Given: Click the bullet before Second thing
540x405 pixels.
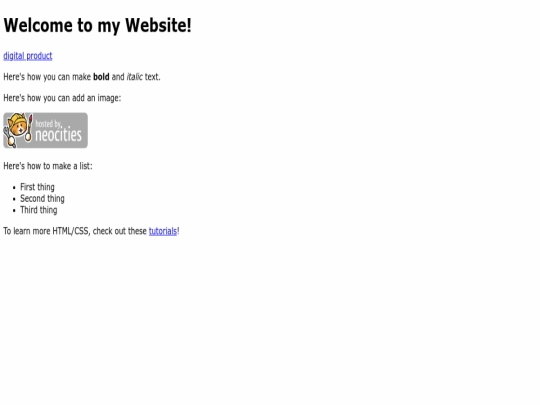Looking at the screenshot, I should [14, 199].
